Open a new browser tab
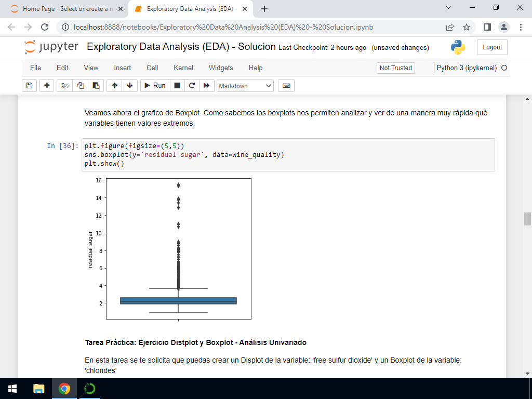Image resolution: width=532 pixels, height=399 pixels. tap(264, 9)
